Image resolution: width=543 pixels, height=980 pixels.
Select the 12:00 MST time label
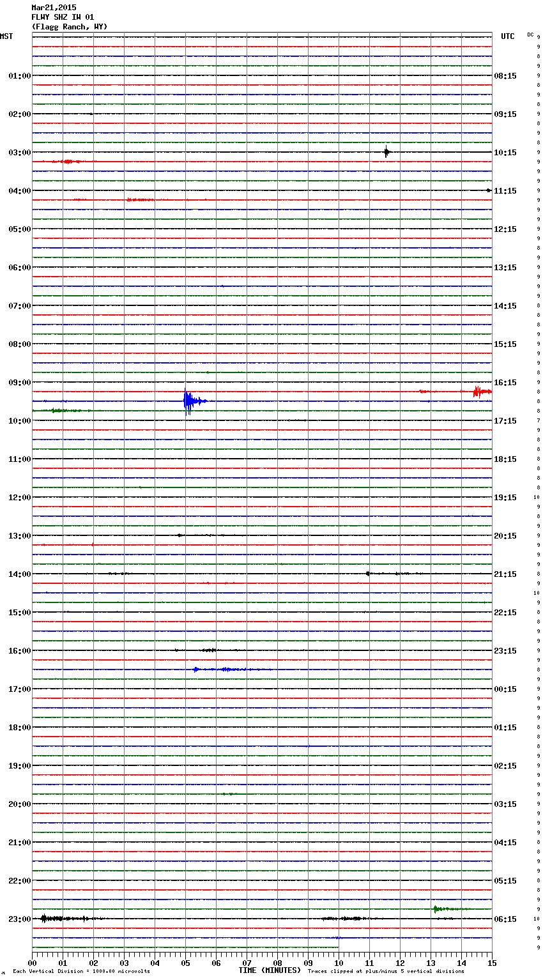click(x=20, y=498)
